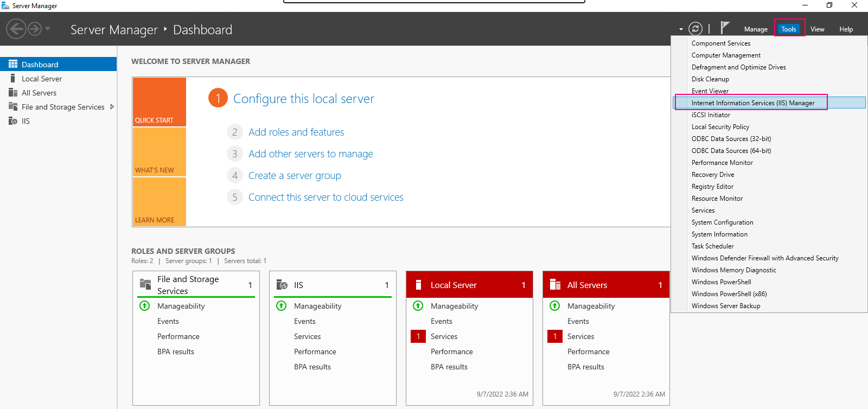Click Configure this local server link
Screen dimensions: 868x409
[303, 99]
